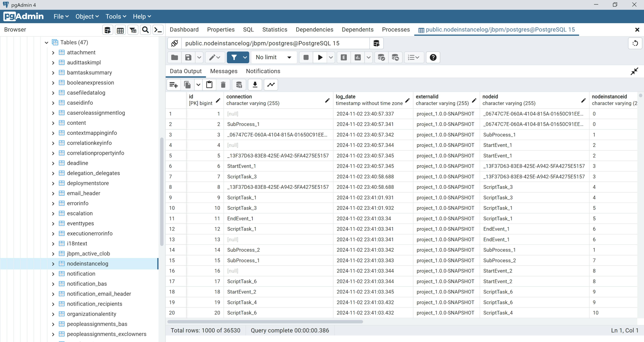Switch to the Messages tab
Viewport: 644px width, 342px height.
(x=224, y=71)
